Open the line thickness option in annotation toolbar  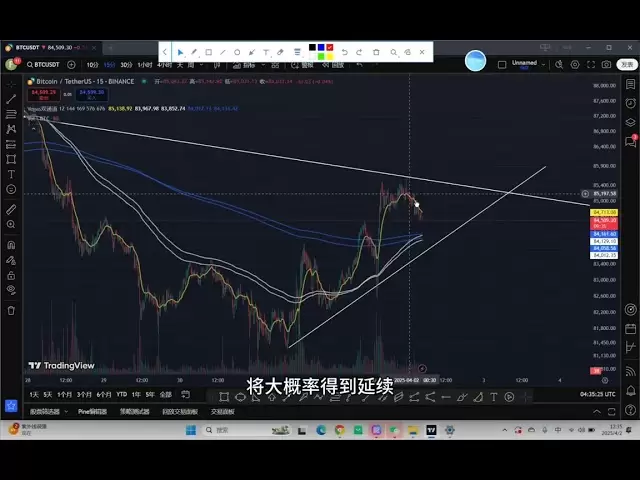(297, 52)
